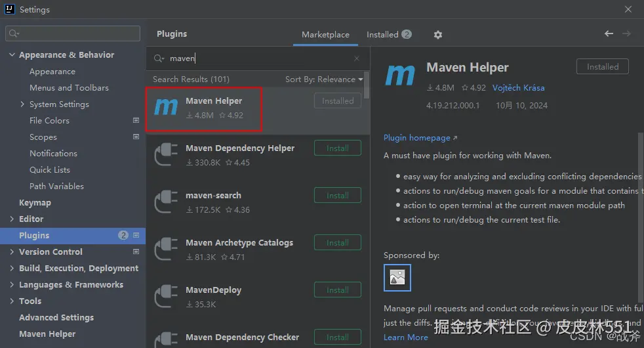Expand Languages & Frameworks section
Screen dimensions: 644x348
pos(12,284)
